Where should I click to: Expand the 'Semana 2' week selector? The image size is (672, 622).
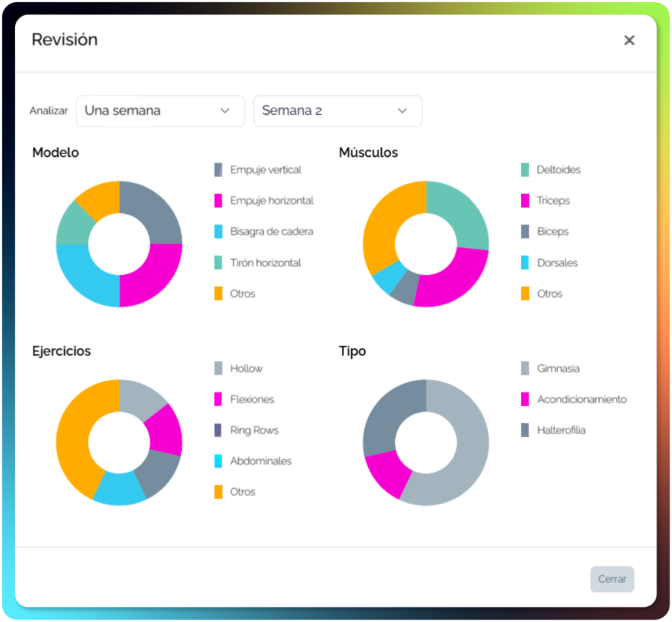338,111
